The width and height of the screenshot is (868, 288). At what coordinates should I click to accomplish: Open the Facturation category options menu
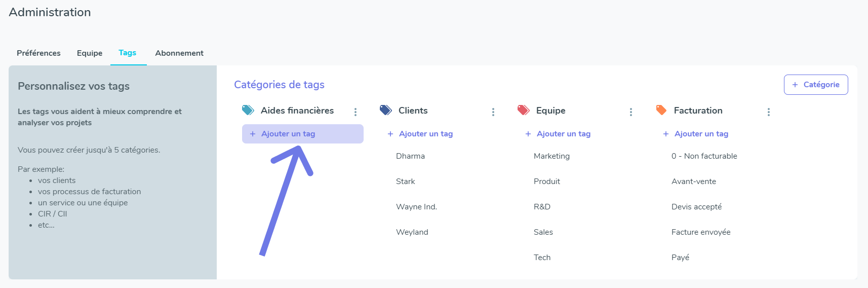(769, 112)
